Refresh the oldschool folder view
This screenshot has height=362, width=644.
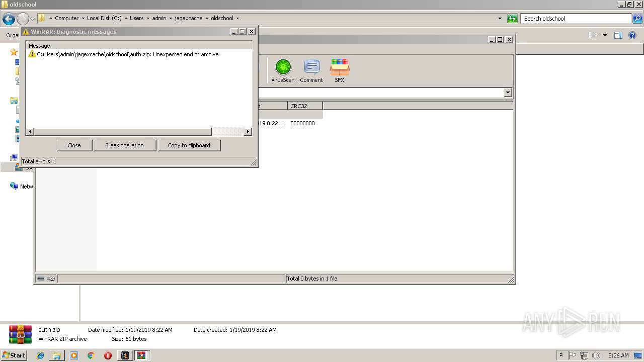pyautogui.click(x=512, y=19)
